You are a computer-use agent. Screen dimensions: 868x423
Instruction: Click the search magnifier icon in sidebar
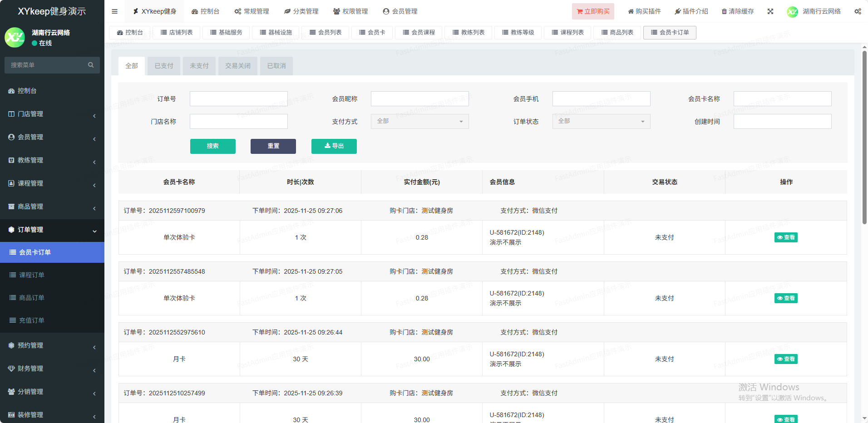[x=91, y=65]
